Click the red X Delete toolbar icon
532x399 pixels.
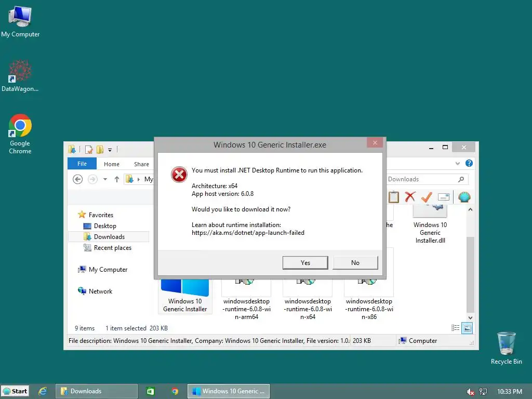[x=410, y=196]
